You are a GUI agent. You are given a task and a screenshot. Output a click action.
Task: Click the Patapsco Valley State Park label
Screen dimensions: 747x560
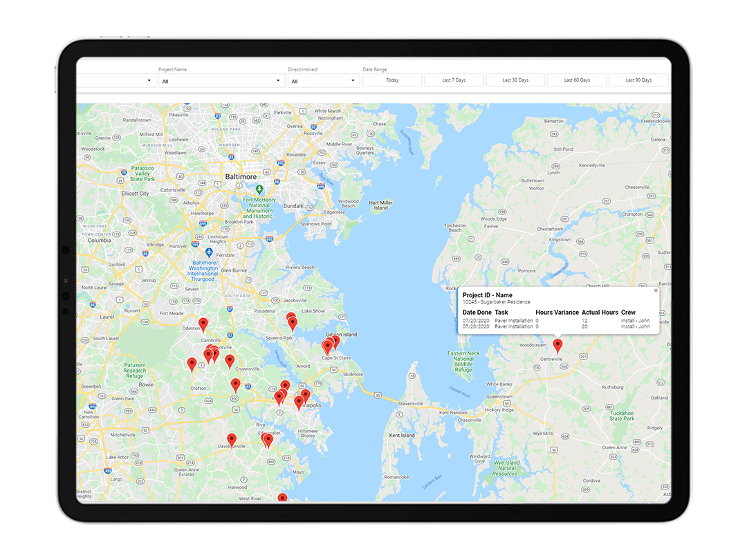click(x=142, y=174)
